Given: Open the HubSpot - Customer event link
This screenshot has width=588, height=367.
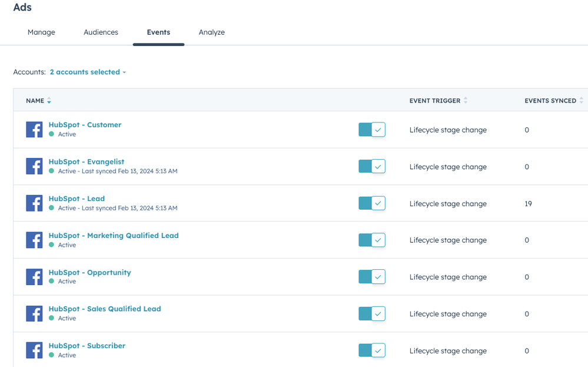Looking at the screenshot, I should click(85, 124).
